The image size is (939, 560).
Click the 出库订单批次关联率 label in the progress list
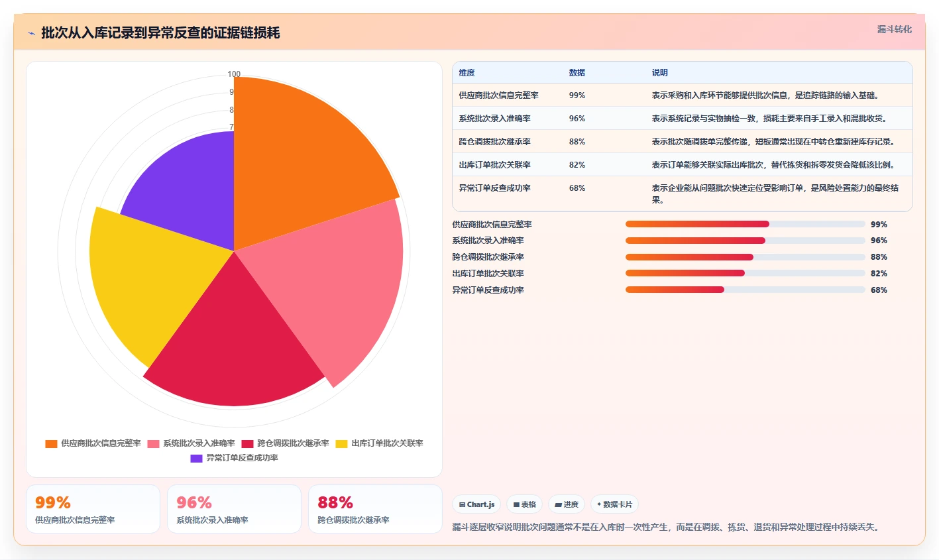pyautogui.click(x=488, y=274)
